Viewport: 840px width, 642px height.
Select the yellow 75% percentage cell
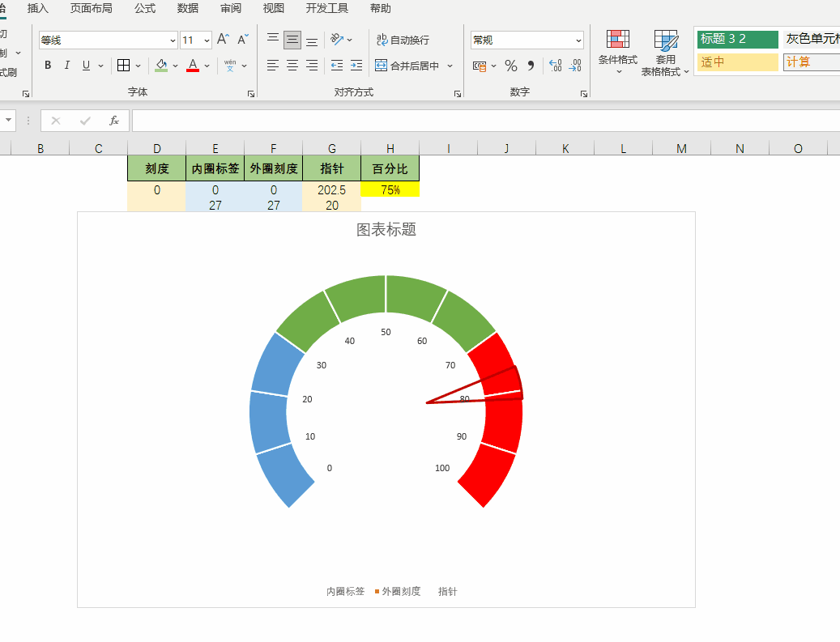pyautogui.click(x=390, y=189)
